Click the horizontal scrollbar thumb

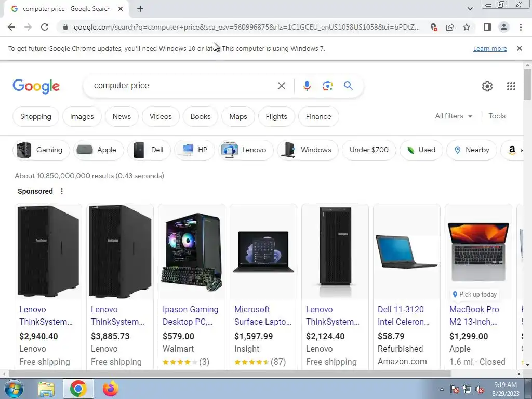(x=229, y=374)
